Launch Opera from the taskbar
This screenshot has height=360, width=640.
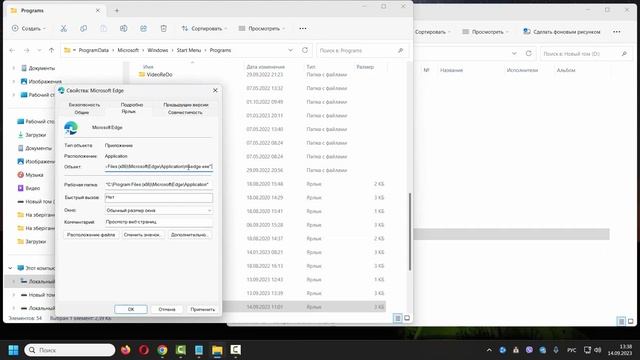coord(144,350)
